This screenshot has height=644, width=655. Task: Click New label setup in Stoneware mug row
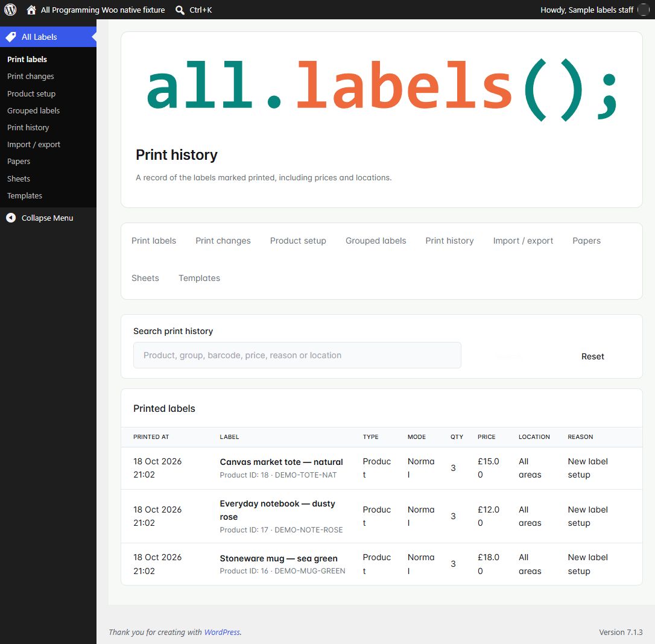[587, 564]
